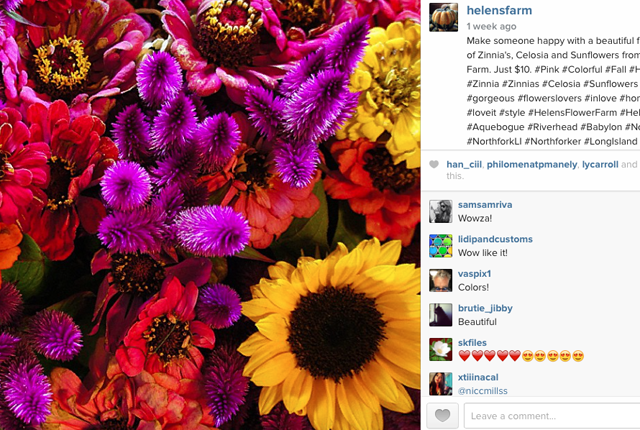Open lycarroll's profile link
The height and width of the screenshot is (430, 640).
pyautogui.click(x=600, y=164)
